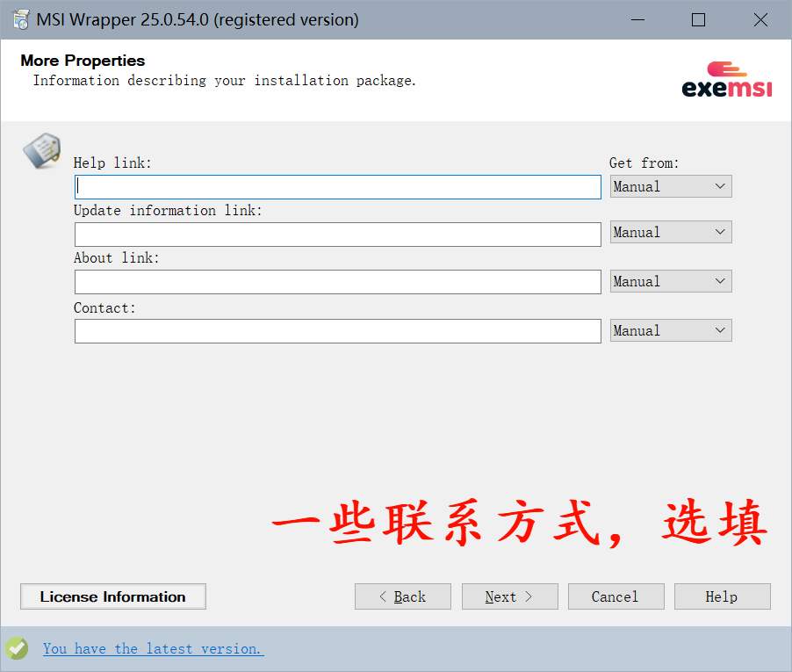Open Help from the bottom button

click(722, 596)
